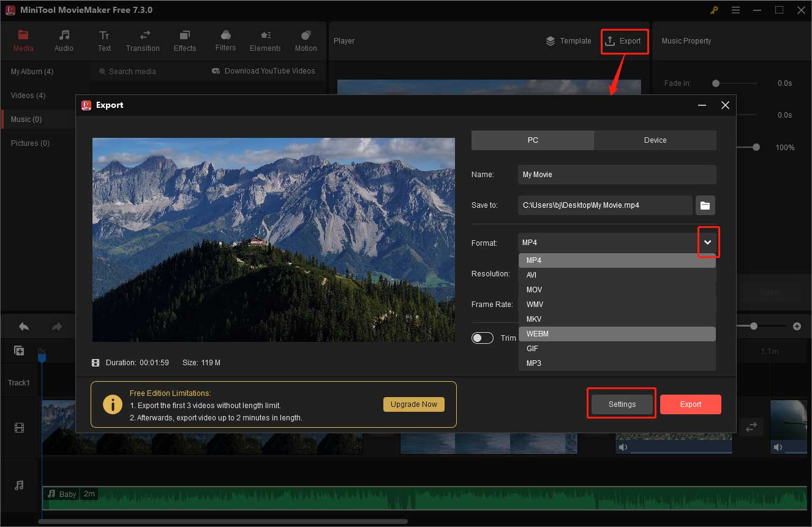Click the timeline horizontal scrollbar

223,521
